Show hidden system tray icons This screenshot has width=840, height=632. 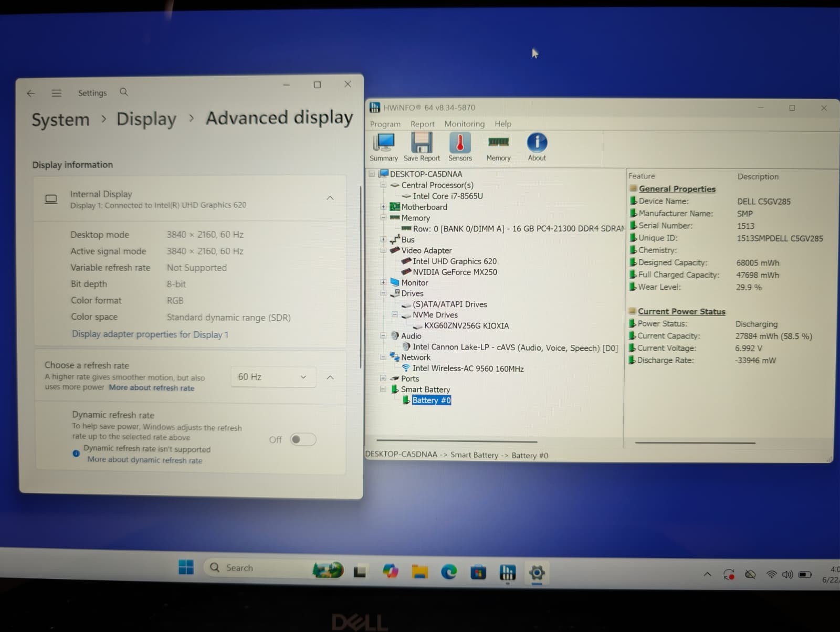pyautogui.click(x=707, y=574)
